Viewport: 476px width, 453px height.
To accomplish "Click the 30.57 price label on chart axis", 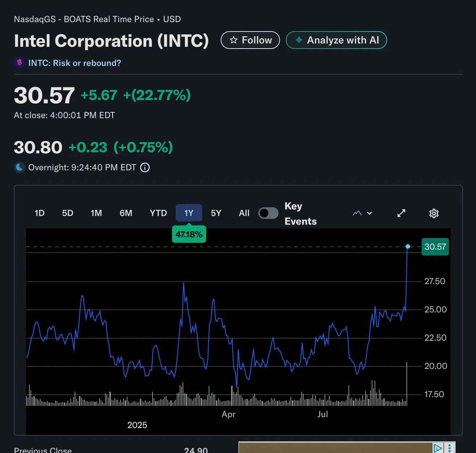I will pyautogui.click(x=435, y=247).
